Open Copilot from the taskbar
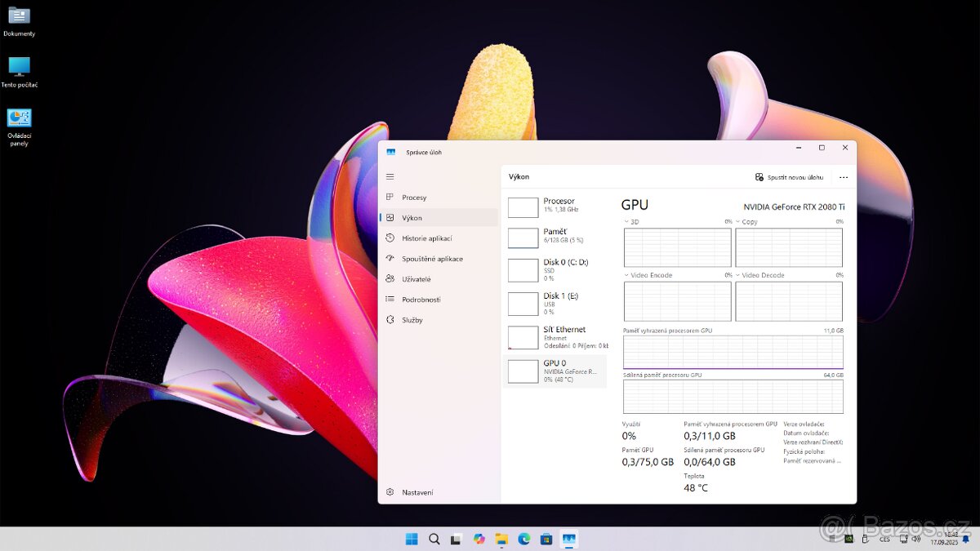This screenshot has width=980, height=551. pos(479,539)
